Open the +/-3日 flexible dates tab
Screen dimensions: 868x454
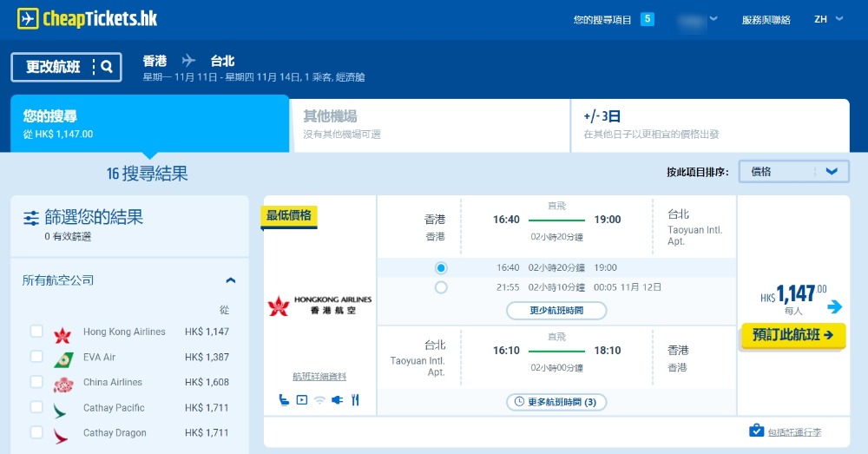coord(709,124)
